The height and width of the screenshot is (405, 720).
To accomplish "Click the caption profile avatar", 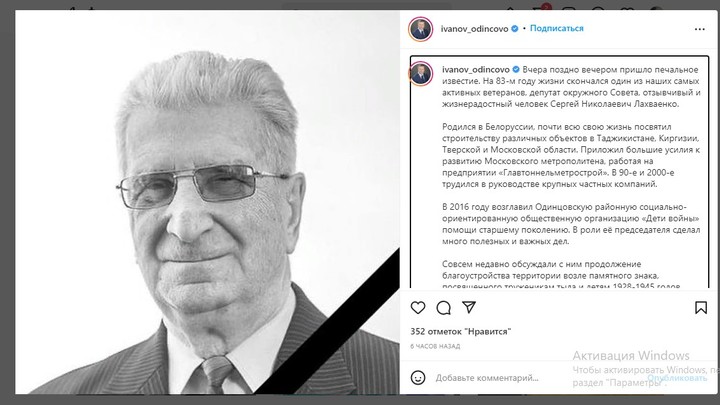I will click(x=421, y=74).
